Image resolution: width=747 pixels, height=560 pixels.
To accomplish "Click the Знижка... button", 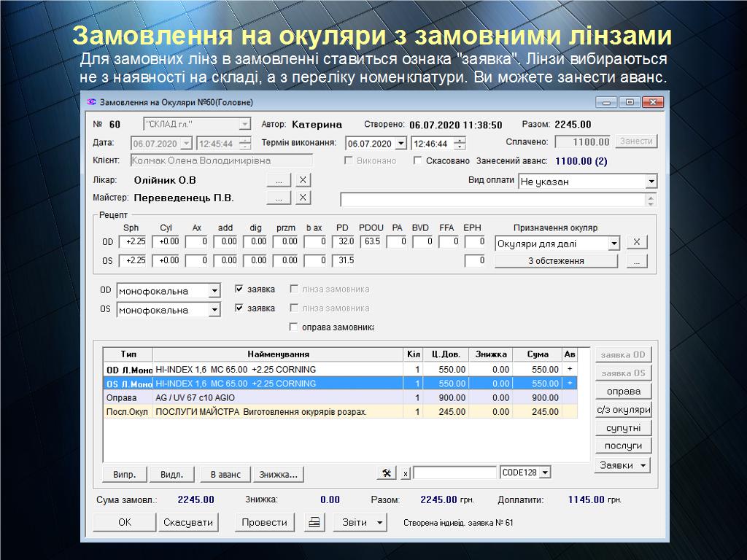I will (279, 475).
